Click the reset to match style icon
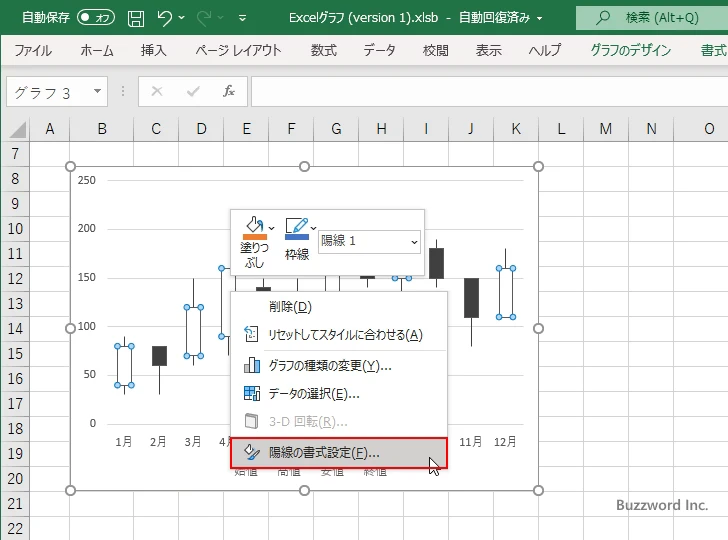This screenshot has height=540, width=728. click(x=252, y=335)
